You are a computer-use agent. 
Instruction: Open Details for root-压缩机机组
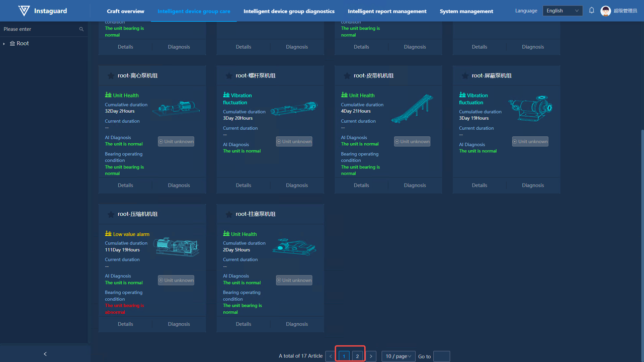[125, 324]
